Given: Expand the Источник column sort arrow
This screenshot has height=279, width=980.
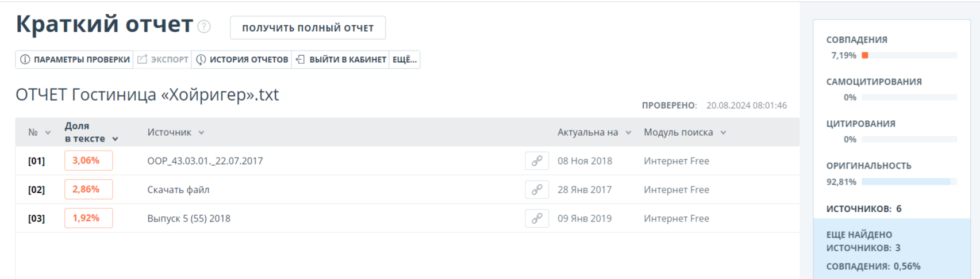Looking at the screenshot, I should tap(201, 133).
